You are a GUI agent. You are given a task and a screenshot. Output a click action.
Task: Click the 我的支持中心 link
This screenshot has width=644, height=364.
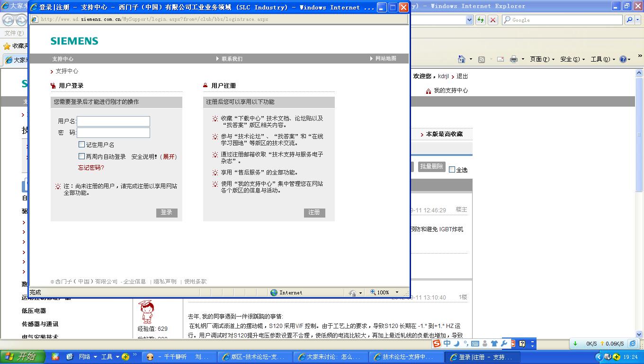click(451, 91)
